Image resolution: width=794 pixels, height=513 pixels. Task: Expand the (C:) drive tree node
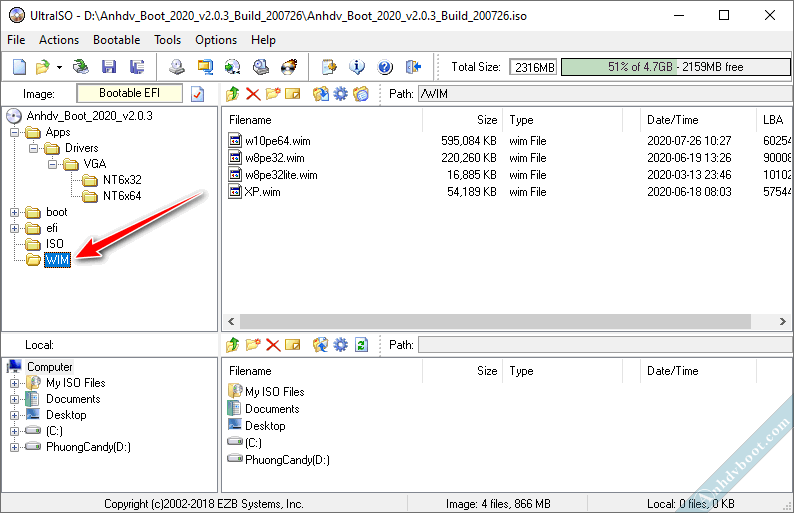[15, 431]
